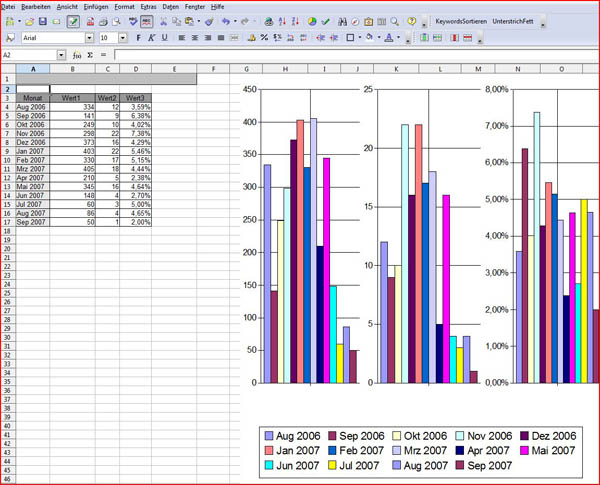Toggle Italic formatting button
600x485 pixels.
pos(150,38)
